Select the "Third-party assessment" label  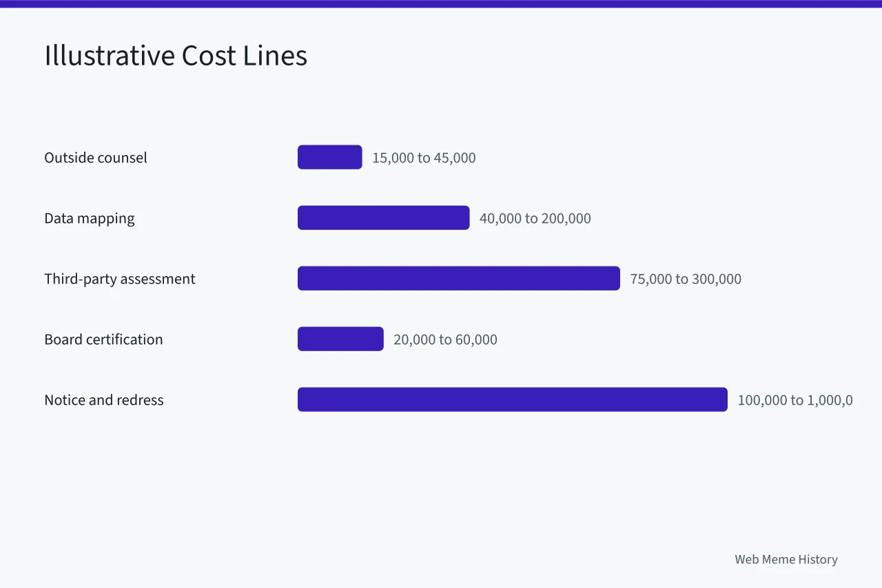[x=120, y=279]
